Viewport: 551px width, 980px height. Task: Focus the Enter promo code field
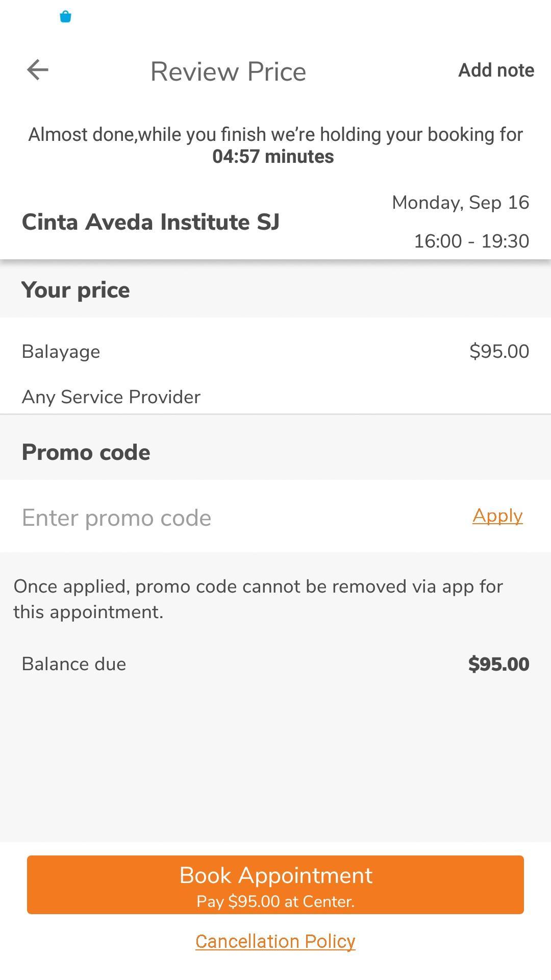(x=240, y=517)
